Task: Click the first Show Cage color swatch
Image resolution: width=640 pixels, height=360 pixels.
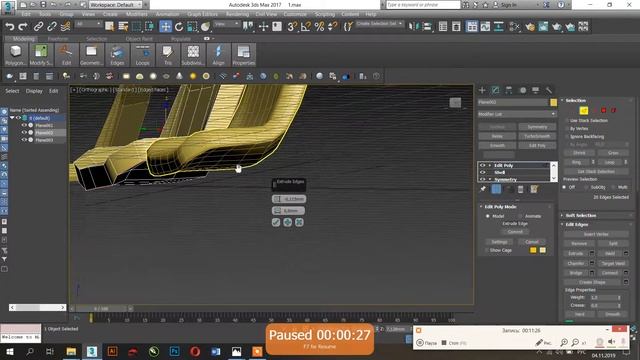Action: click(533, 250)
